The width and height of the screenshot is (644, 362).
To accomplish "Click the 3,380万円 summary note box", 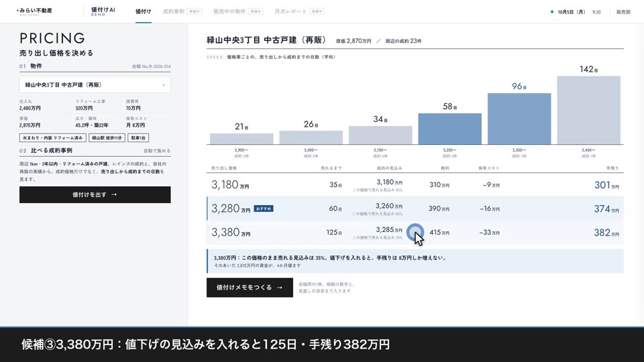I will [415, 261].
